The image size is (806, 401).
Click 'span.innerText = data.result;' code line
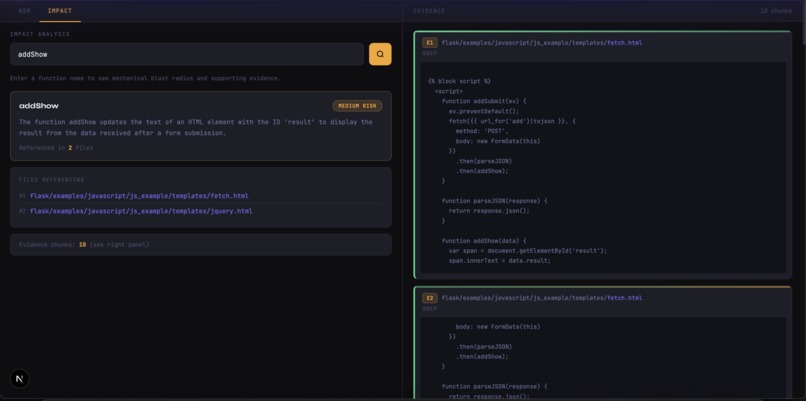(500, 261)
